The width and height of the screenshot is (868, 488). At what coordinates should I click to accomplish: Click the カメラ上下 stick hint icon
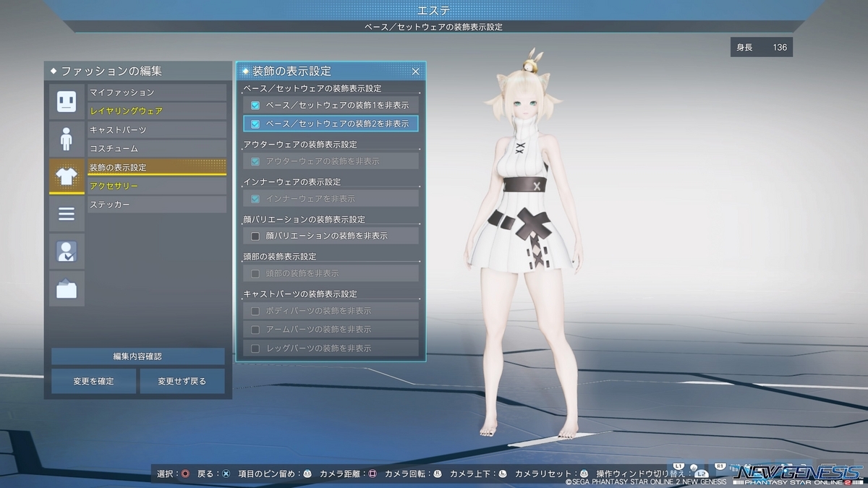[x=503, y=474]
